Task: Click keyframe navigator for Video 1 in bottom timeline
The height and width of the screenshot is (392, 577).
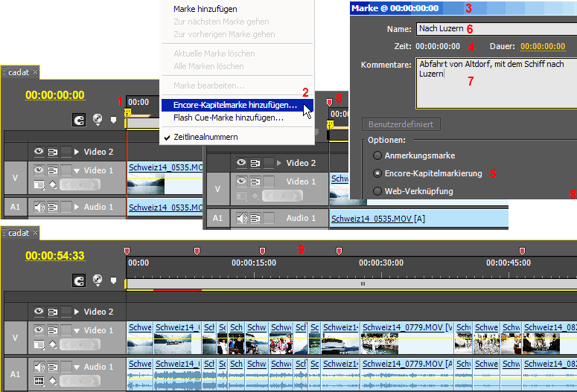Action: pos(80,344)
